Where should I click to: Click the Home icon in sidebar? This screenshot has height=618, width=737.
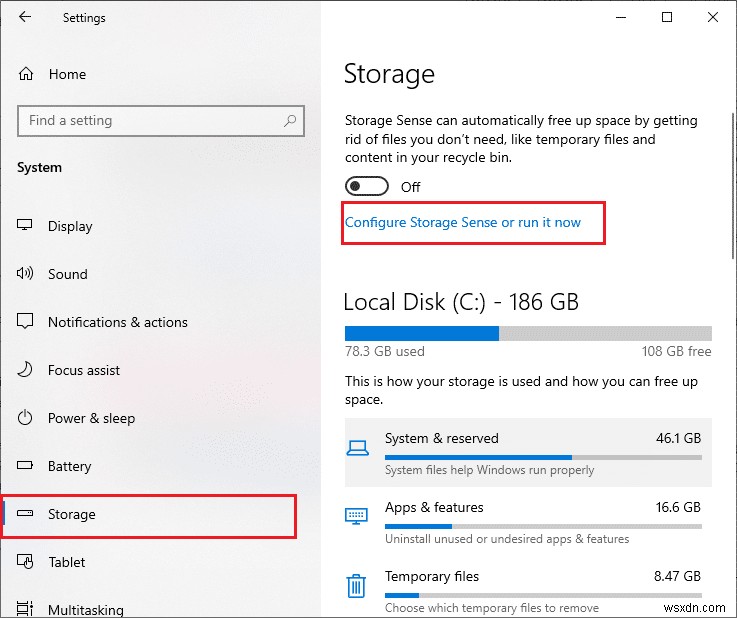pos(27,74)
